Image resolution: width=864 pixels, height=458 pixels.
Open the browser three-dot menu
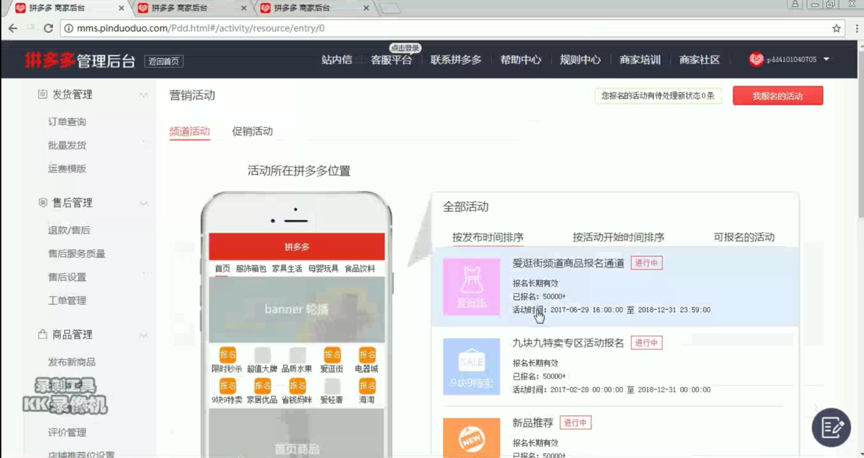857,28
